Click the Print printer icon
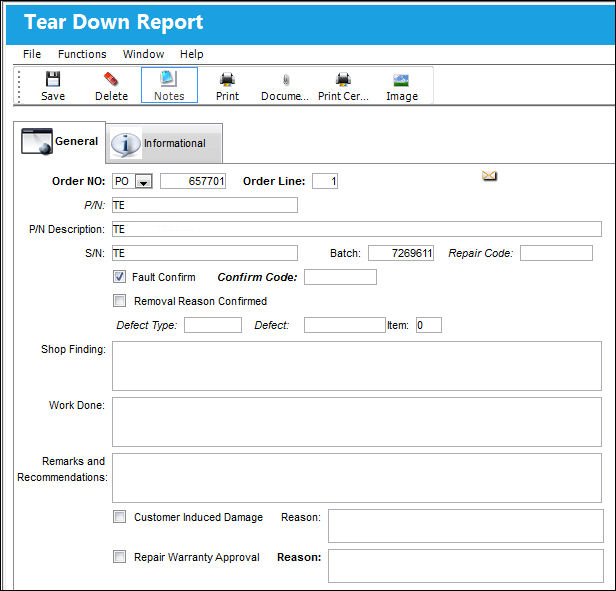Screen dimensions: 616x591 point(227,79)
